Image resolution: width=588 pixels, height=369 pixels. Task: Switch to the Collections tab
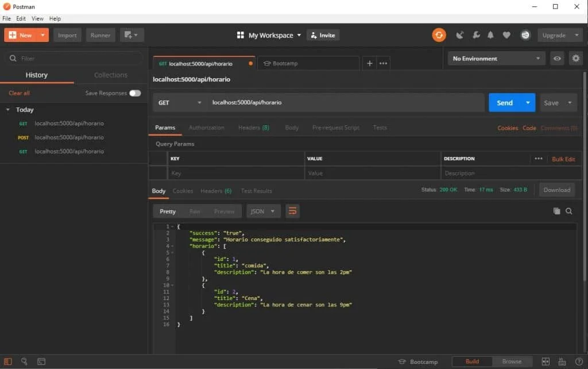pos(111,75)
